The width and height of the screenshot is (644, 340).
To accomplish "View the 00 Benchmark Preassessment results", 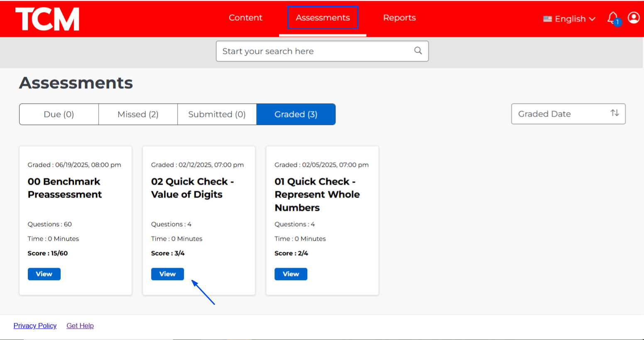I will [44, 274].
